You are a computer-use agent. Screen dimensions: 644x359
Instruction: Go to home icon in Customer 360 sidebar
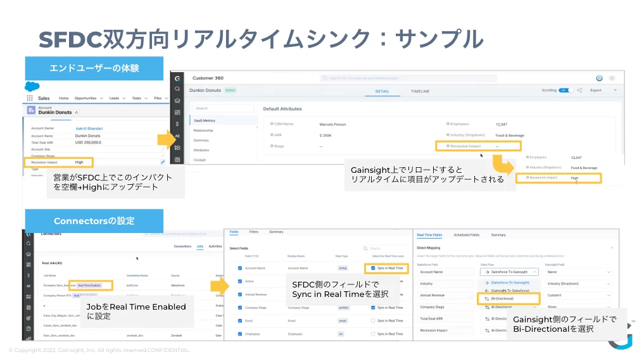tap(177, 101)
